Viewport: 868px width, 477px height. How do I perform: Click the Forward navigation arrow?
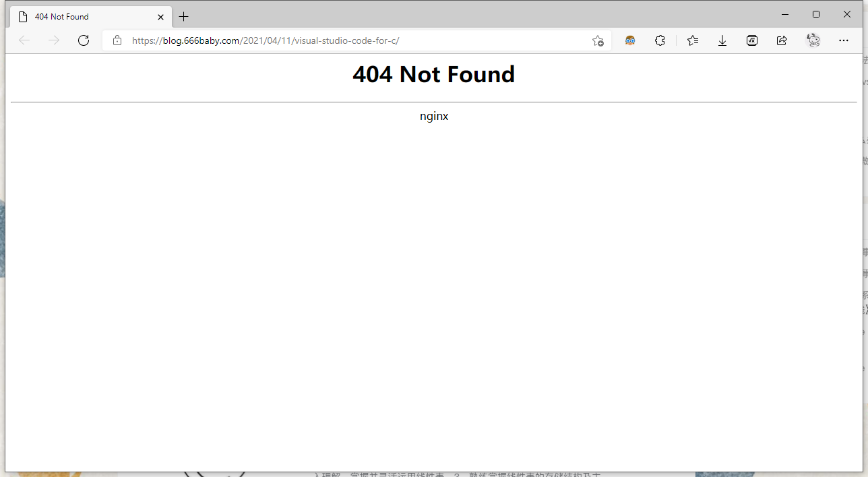54,40
